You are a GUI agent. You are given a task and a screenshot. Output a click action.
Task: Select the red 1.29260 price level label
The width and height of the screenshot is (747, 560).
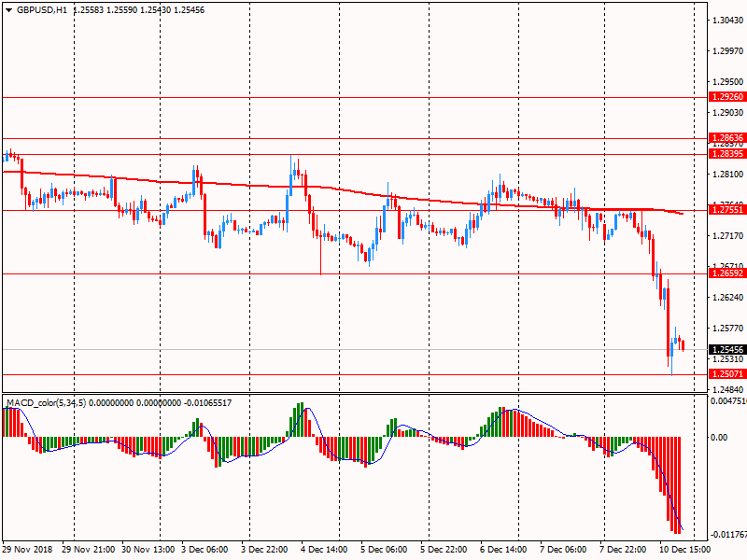(x=727, y=97)
